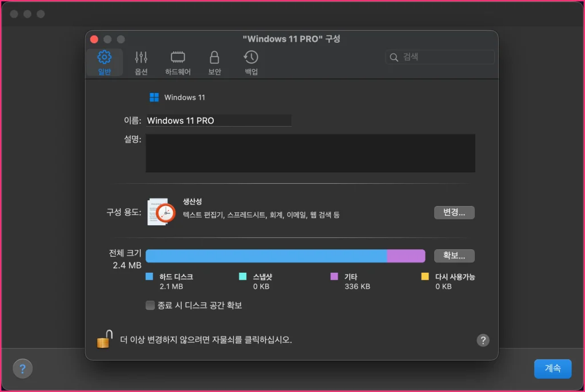
Task: Switch to the 하드웨어 chip icon tab
Action: coord(178,62)
